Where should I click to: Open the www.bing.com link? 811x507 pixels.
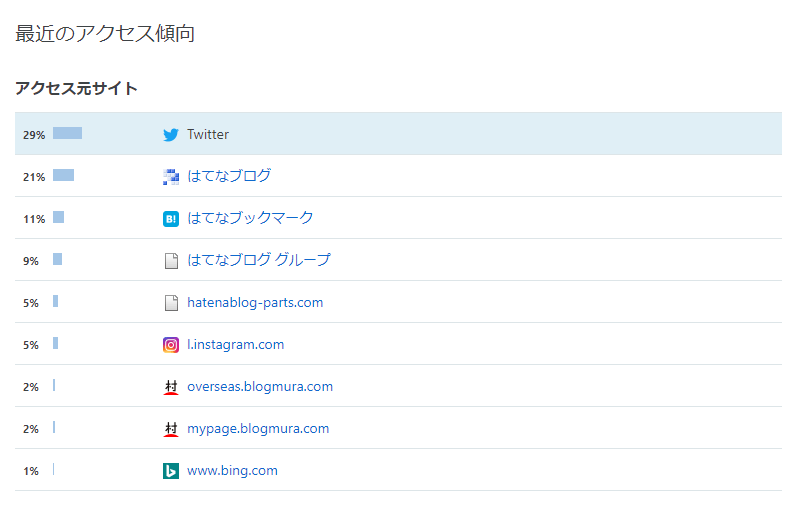(x=232, y=471)
